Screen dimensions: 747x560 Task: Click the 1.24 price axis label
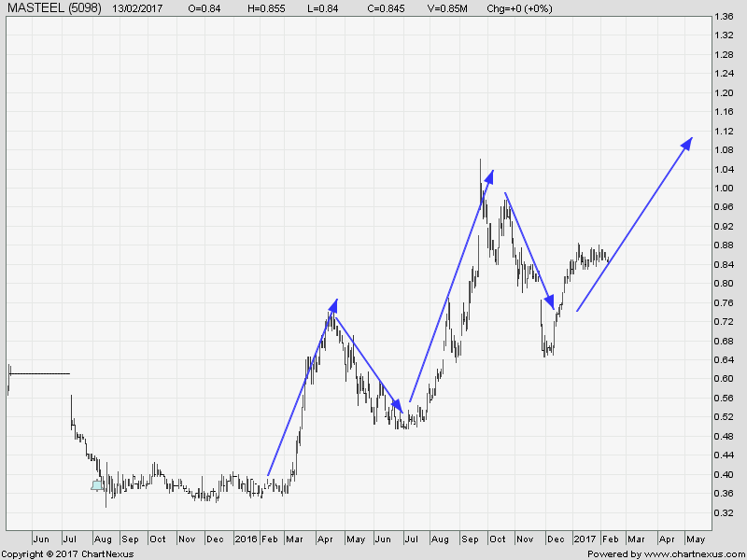click(x=725, y=74)
